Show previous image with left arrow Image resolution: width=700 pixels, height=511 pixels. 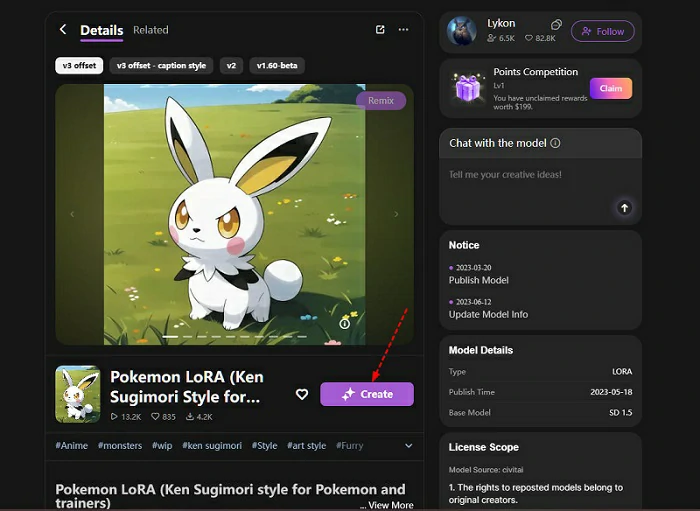[x=71, y=214]
